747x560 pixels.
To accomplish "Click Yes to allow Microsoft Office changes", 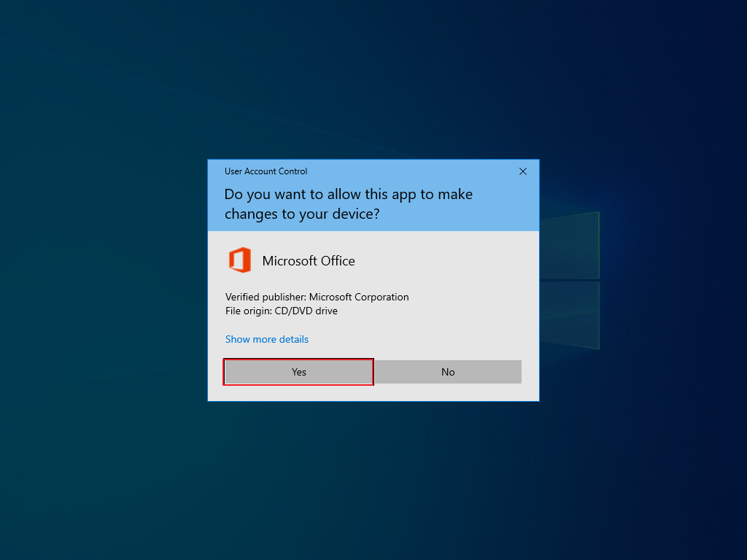I will (x=298, y=372).
